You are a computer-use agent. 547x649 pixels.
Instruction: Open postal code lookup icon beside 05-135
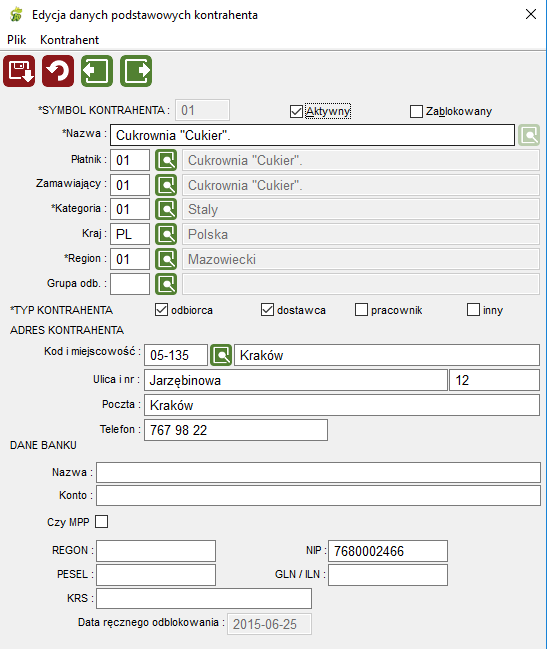pos(221,355)
